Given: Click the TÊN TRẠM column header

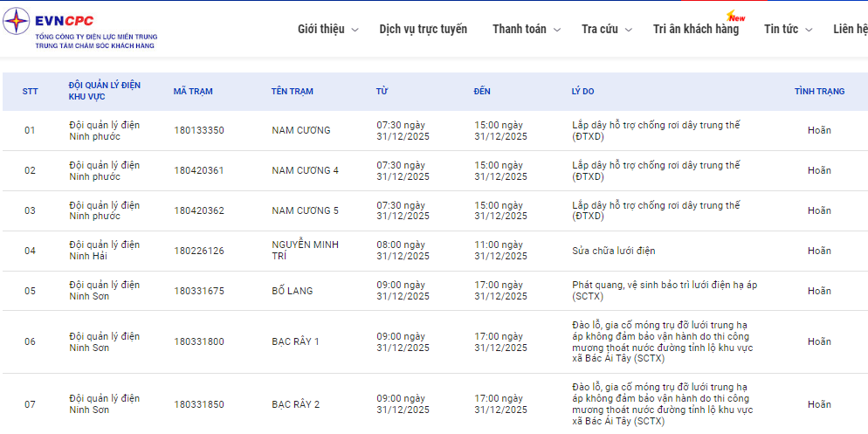Looking at the screenshot, I should click(292, 91).
